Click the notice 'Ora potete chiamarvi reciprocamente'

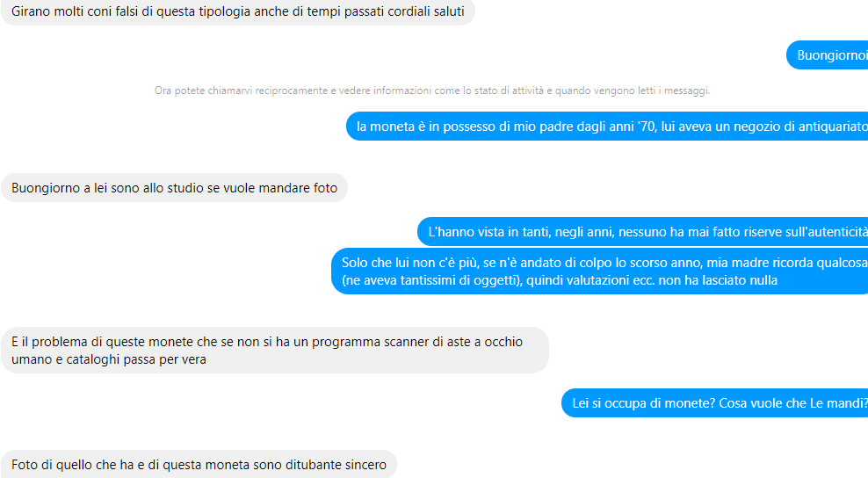[431, 91]
